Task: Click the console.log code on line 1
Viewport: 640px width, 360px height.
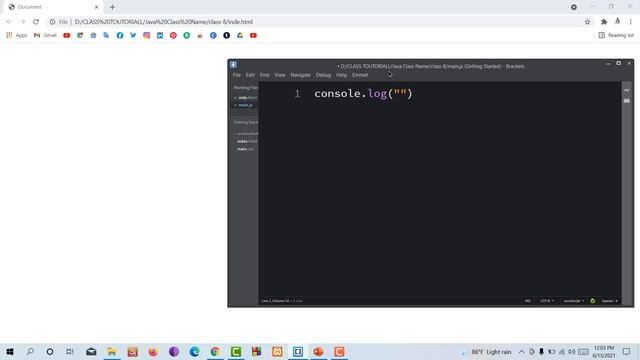Action: (363, 93)
